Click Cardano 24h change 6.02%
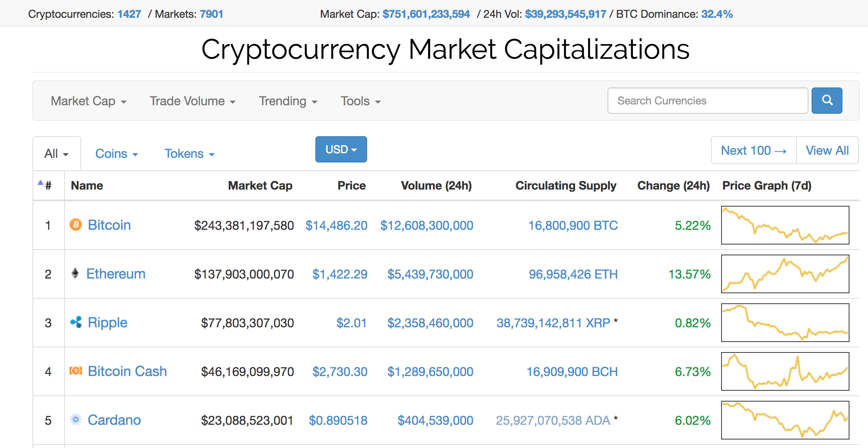The image size is (868, 448). pyautogui.click(x=693, y=420)
